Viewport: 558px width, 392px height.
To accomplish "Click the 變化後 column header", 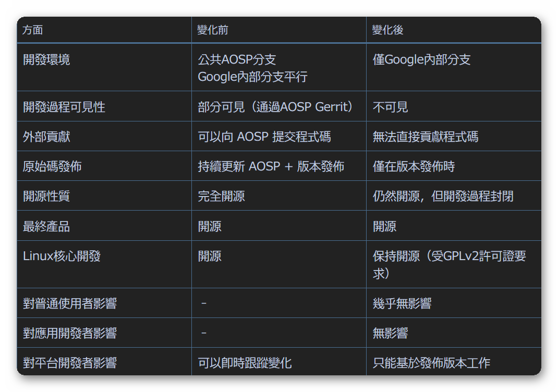I will click(387, 30).
